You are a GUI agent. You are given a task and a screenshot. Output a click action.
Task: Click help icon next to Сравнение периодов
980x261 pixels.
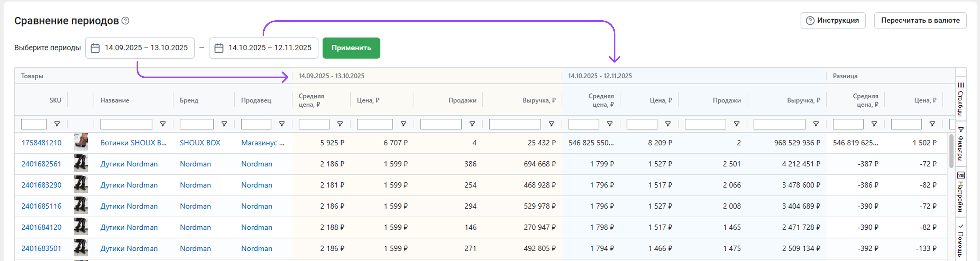click(x=125, y=21)
